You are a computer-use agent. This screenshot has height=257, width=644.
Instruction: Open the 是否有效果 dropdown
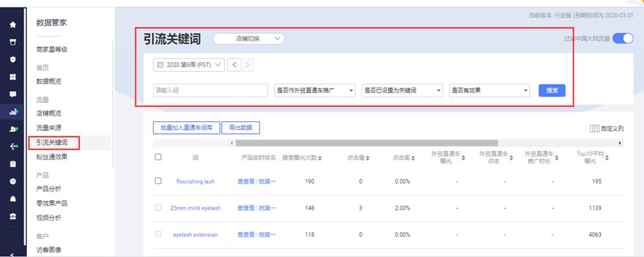[x=490, y=90]
